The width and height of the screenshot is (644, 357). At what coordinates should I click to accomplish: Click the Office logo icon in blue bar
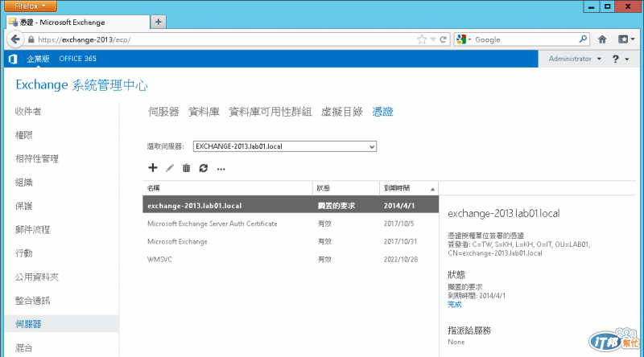pyautogui.click(x=13, y=59)
